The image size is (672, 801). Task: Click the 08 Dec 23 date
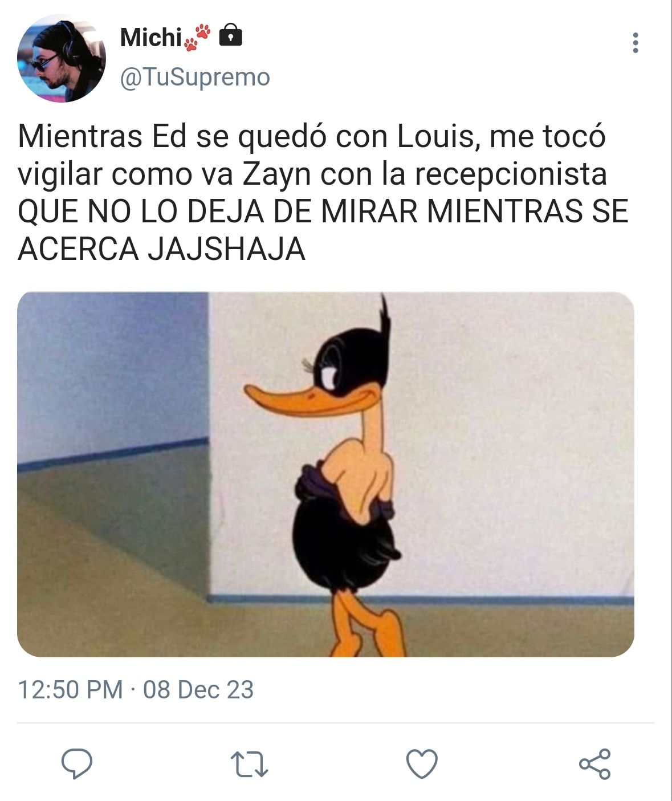coord(198,690)
